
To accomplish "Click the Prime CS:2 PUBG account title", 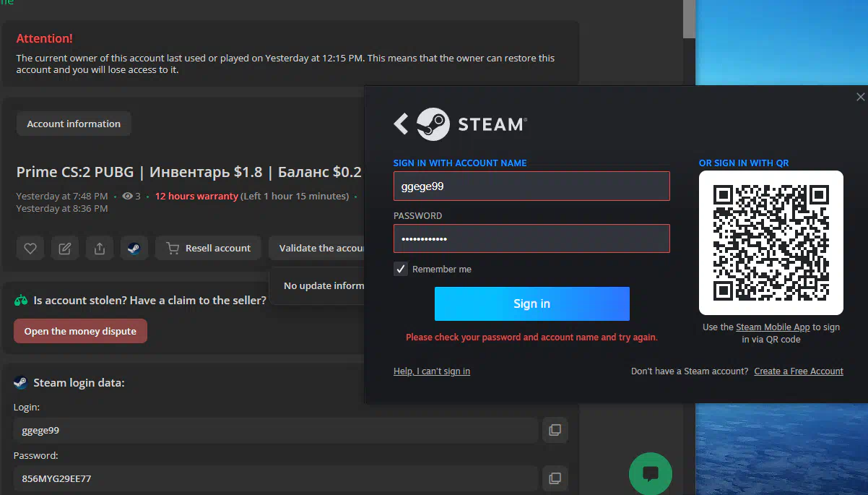I will [189, 172].
